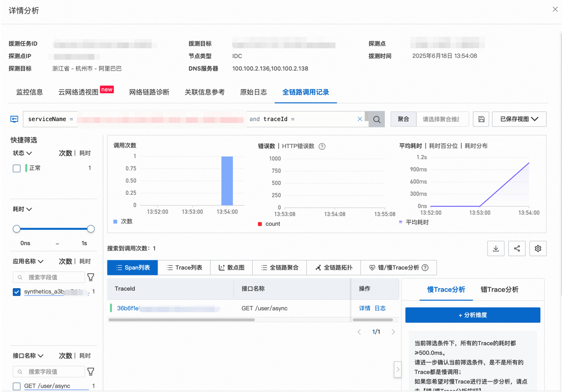The height and width of the screenshot is (392, 562).
Task: Switch to the 慢Trace分析 tab
Action: (x=446, y=290)
